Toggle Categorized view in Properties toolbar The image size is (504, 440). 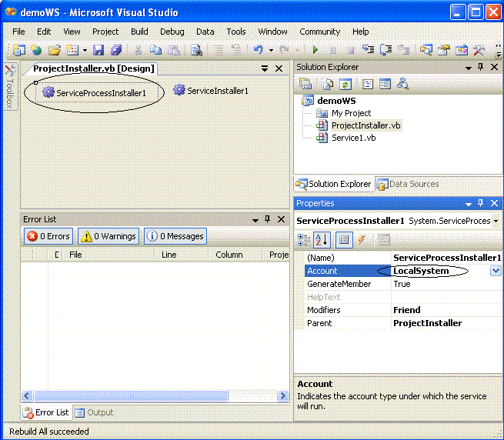[x=304, y=240]
